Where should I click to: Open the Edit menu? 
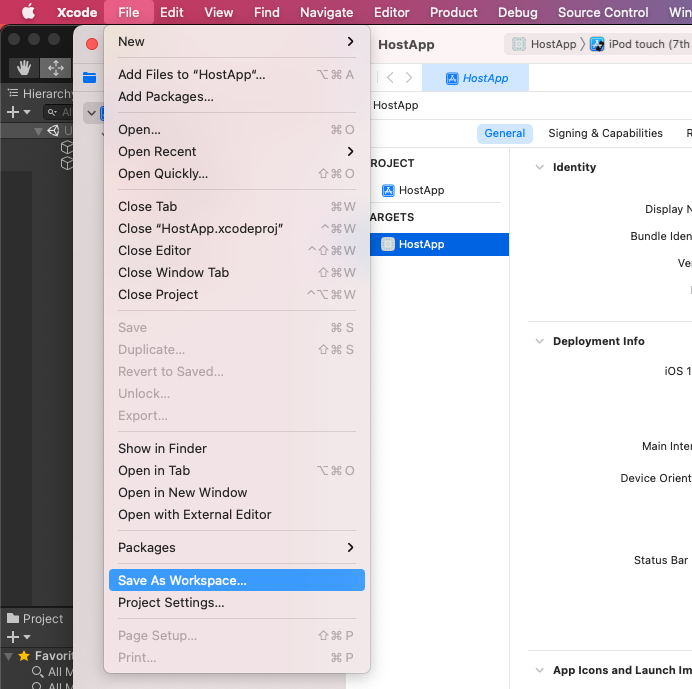pyautogui.click(x=171, y=12)
